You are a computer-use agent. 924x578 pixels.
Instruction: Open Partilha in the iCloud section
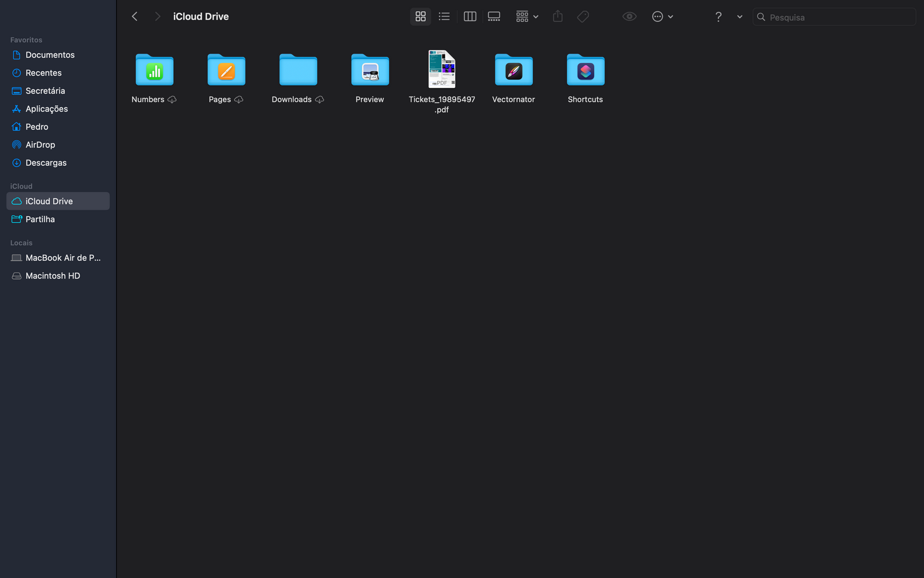click(x=40, y=219)
